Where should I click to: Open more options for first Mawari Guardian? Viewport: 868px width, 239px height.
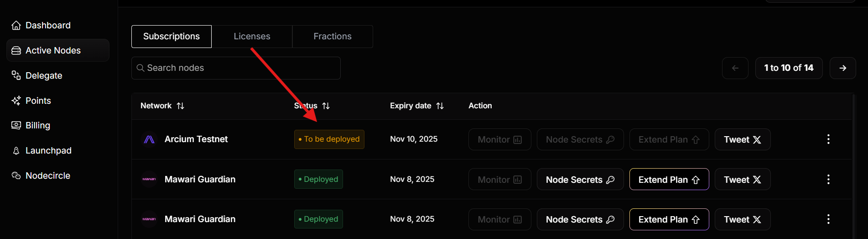point(828,179)
